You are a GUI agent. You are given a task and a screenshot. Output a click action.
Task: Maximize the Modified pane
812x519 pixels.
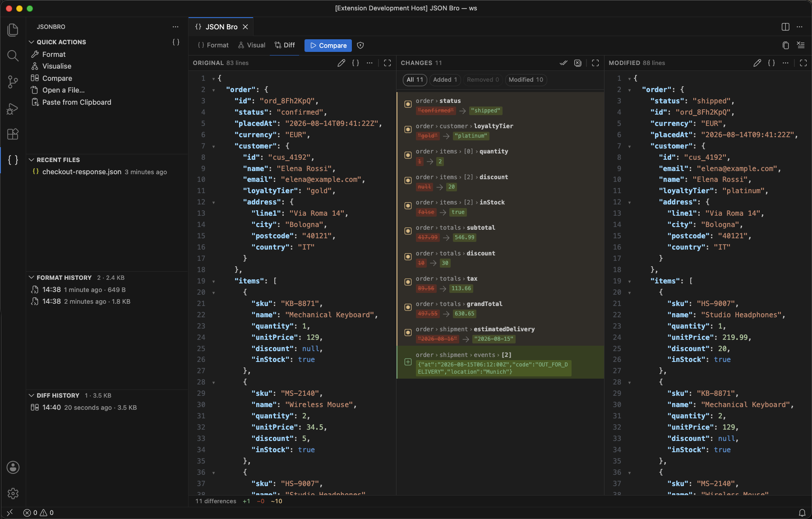point(803,63)
